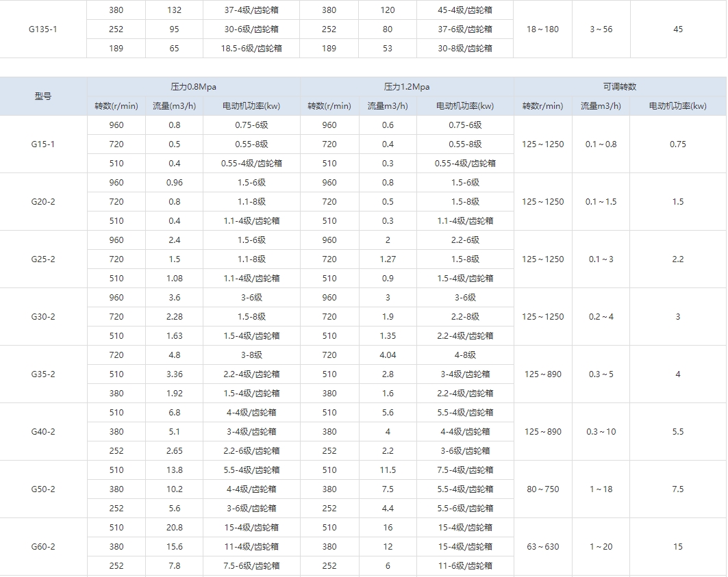
Task: Click 电动机功率(kw) header under 压力1.2Mpa
Action: [465, 106]
